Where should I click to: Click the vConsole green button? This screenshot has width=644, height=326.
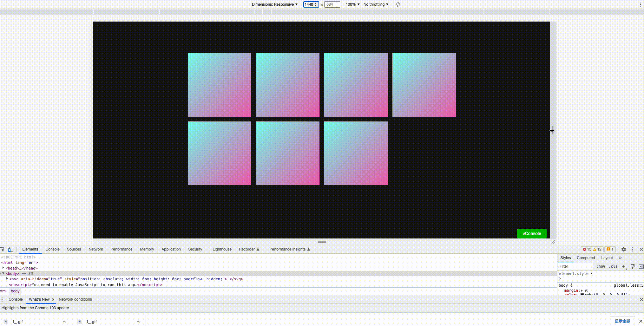532,233
